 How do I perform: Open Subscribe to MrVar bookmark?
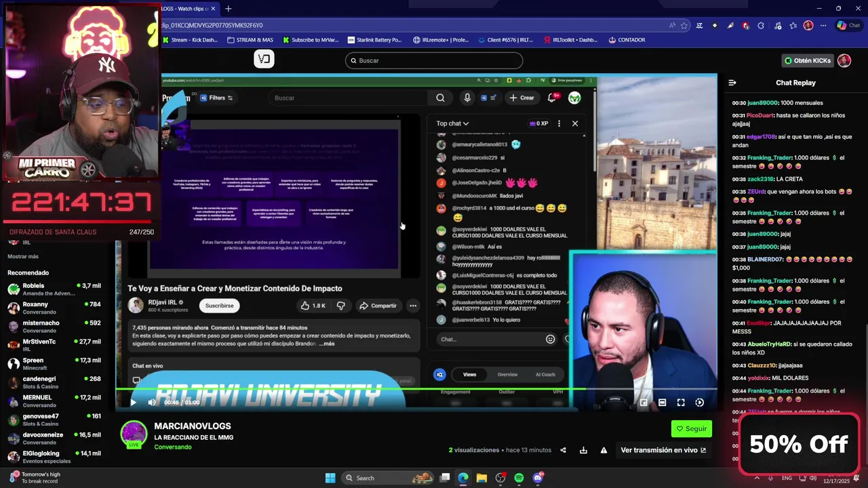pyautogui.click(x=311, y=40)
